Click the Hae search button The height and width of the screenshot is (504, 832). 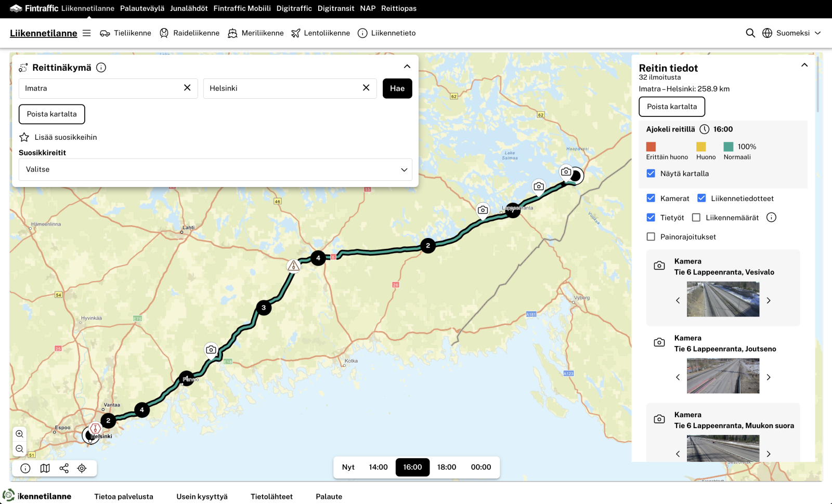point(397,88)
